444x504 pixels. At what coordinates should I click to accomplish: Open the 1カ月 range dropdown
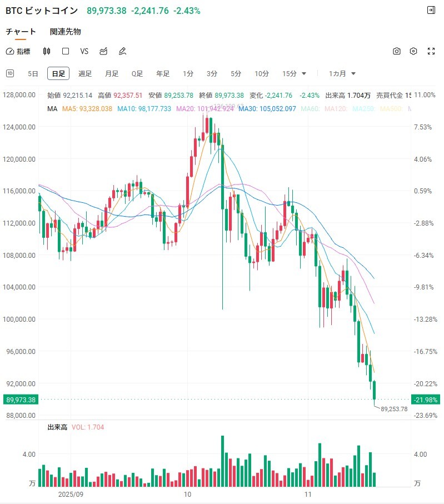pos(342,73)
